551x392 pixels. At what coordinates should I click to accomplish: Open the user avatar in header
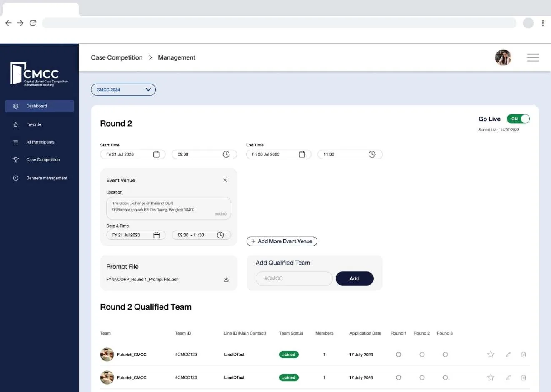[503, 57]
